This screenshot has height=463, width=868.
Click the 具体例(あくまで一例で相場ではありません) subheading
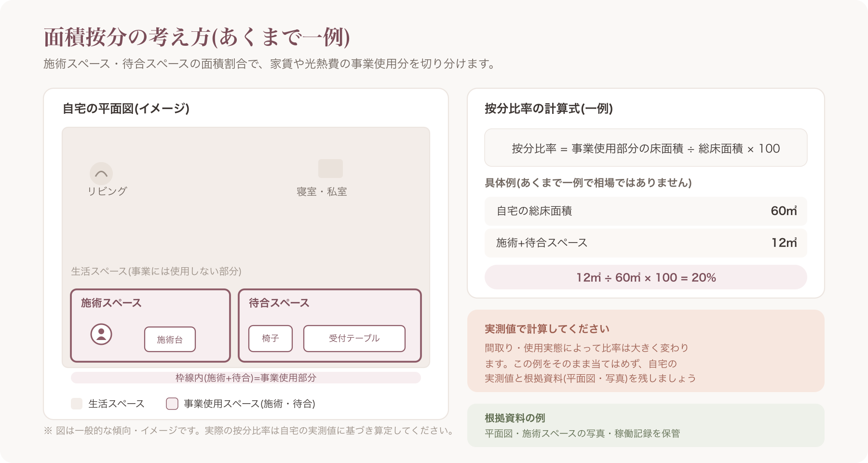click(x=588, y=183)
